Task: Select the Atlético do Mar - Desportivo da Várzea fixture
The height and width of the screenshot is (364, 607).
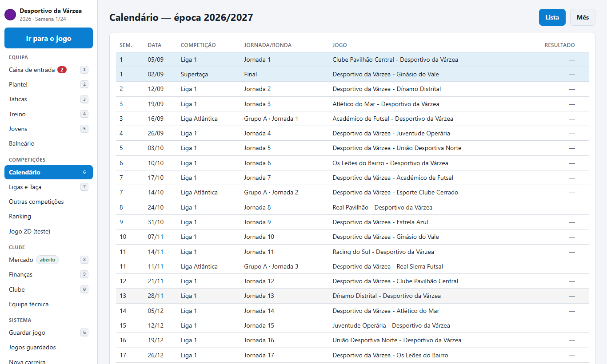Action: [x=352, y=104]
